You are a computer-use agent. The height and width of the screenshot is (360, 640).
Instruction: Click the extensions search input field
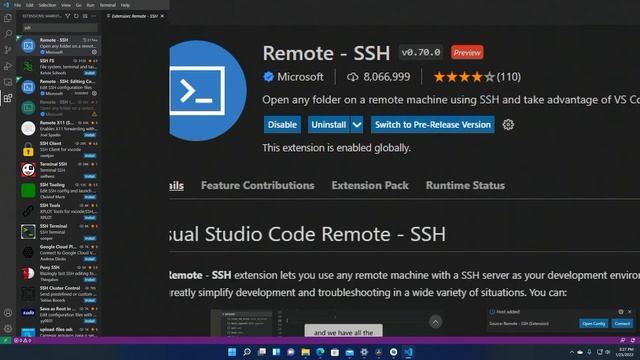(x=60, y=27)
